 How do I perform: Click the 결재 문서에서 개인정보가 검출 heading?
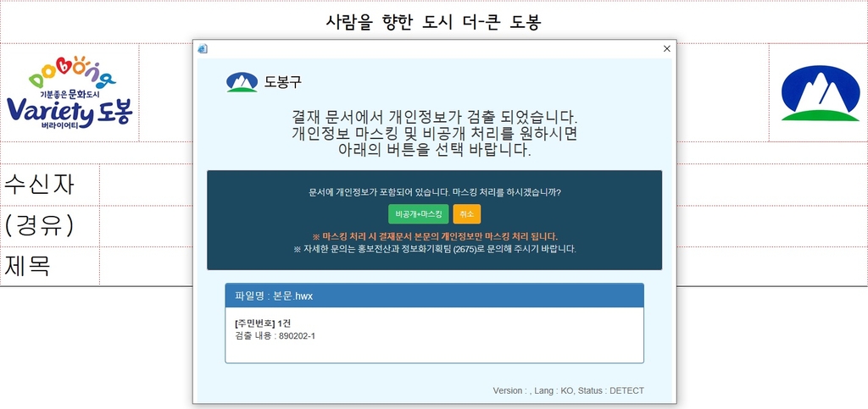434,116
